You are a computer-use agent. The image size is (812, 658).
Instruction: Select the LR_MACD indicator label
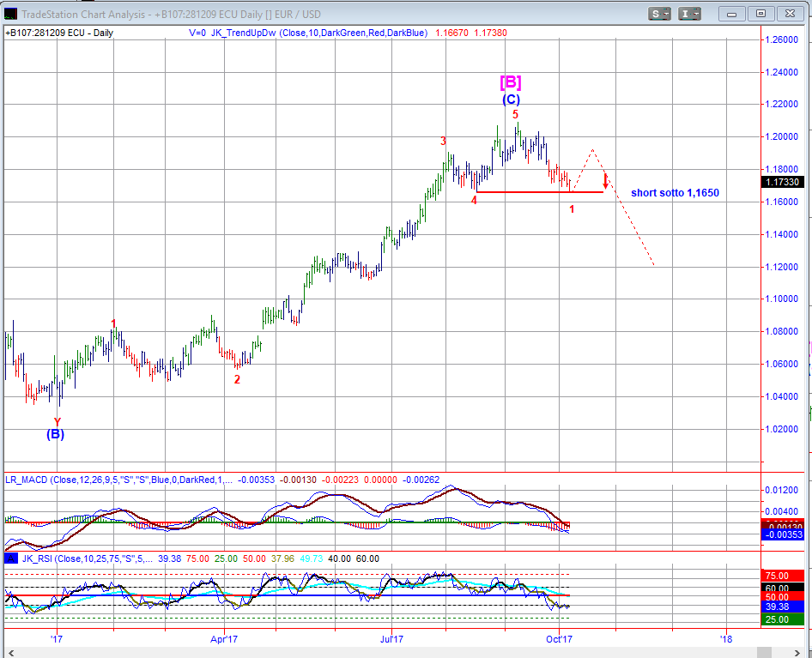click(x=118, y=480)
